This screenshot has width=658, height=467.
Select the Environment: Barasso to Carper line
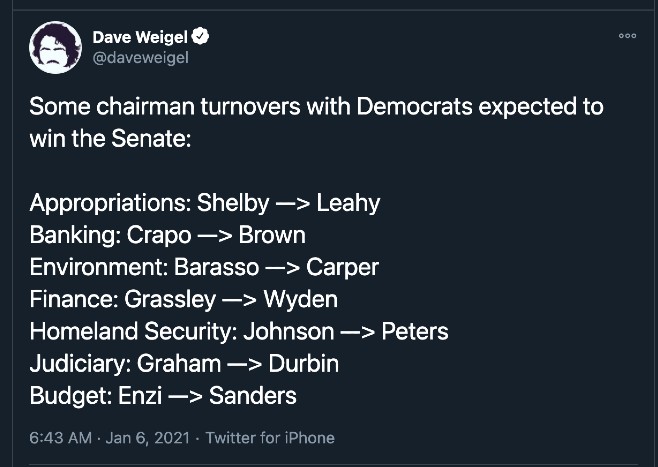[204, 267]
